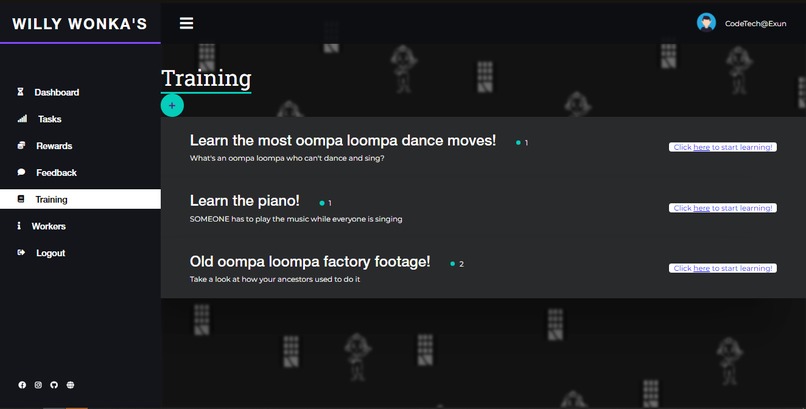This screenshot has width=806, height=409.
Task: Open the Facebook icon link
Action: [22, 385]
